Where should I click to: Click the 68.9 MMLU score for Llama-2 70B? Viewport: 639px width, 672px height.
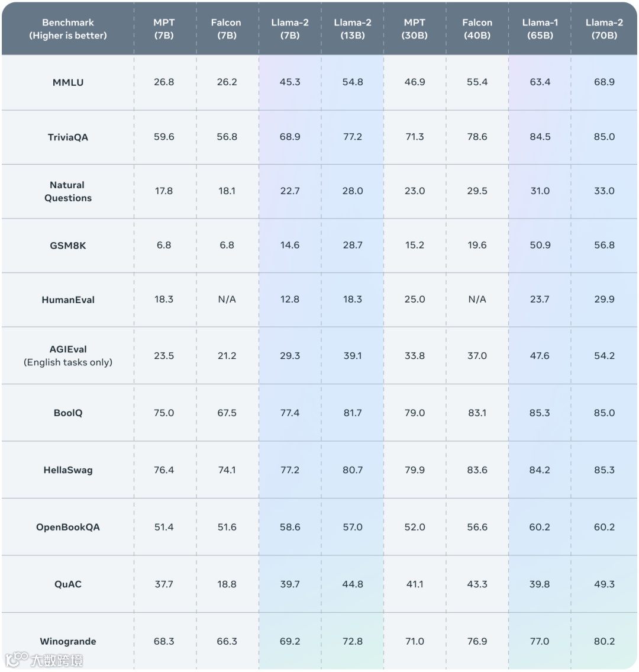[x=604, y=82]
